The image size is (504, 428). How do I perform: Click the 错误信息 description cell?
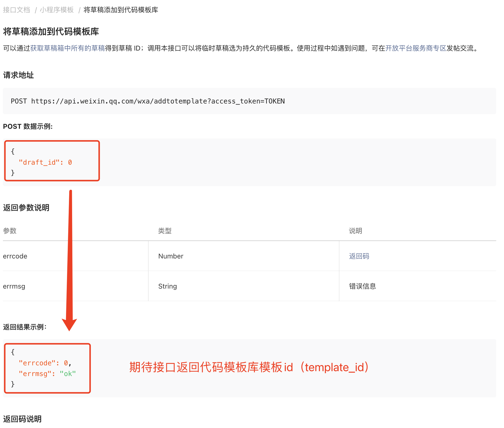[x=362, y=286]
